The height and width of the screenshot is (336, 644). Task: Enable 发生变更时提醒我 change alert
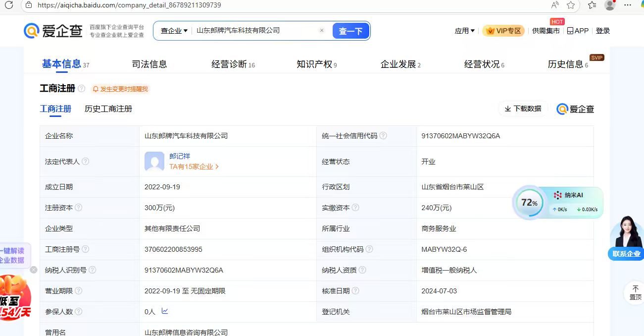coord(120,89)
